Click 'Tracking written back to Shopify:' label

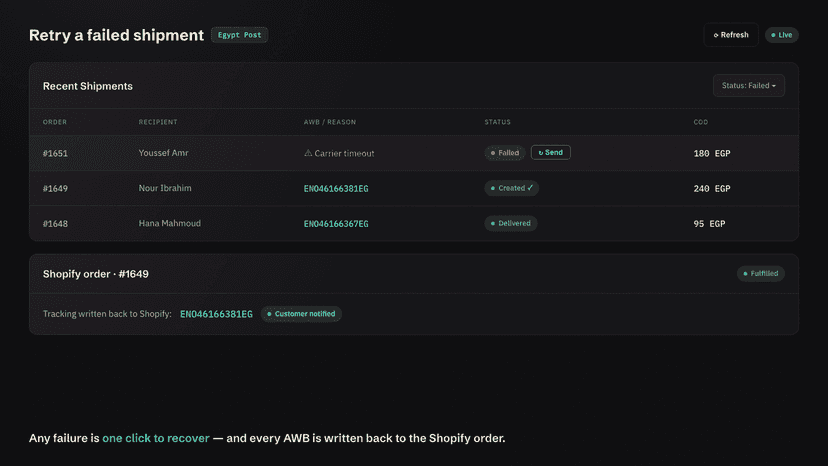[107, 314]
